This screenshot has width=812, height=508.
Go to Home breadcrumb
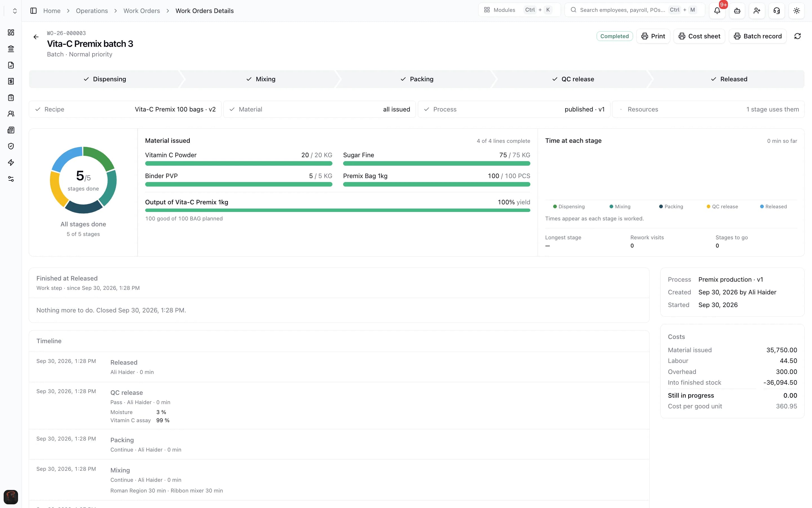point(52,11)
